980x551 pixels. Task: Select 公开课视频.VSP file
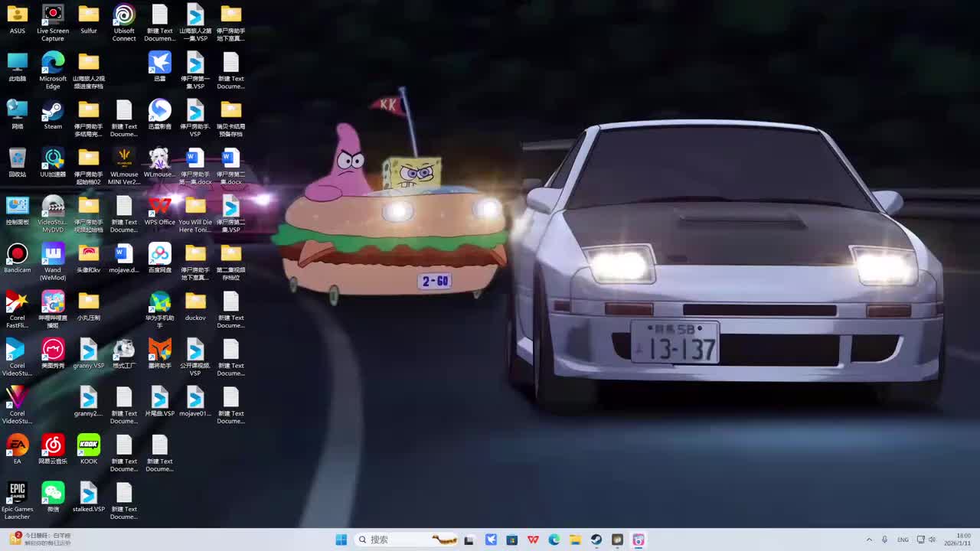tap(195, 357)
